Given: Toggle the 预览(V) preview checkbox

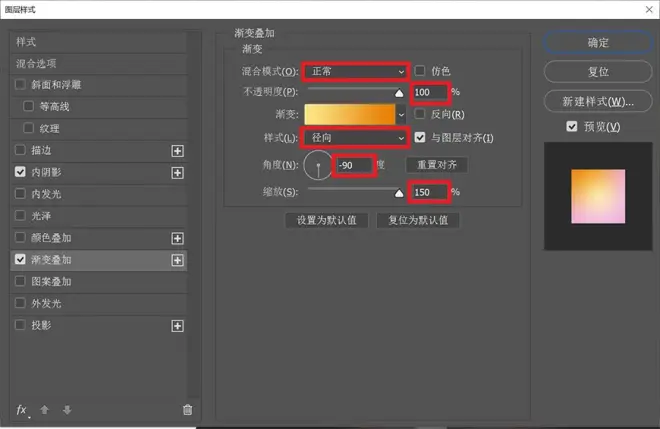Looking at the screenshot, I should (572, 126).
